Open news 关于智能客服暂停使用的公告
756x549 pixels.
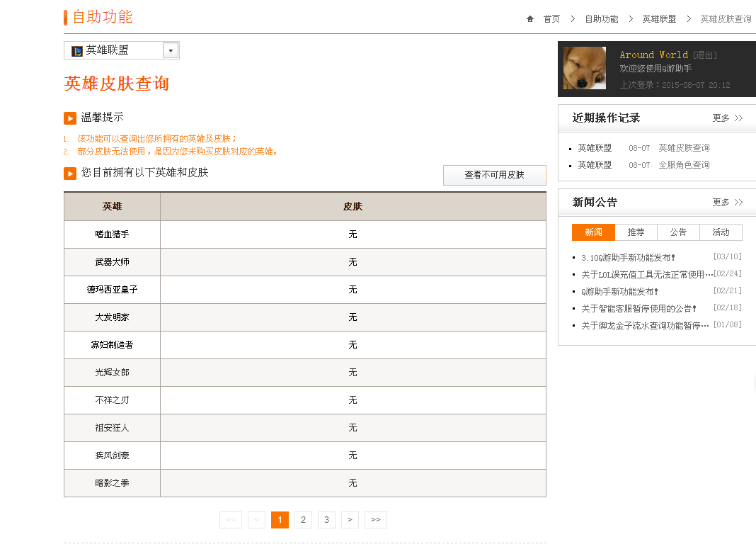pos(638,308)
